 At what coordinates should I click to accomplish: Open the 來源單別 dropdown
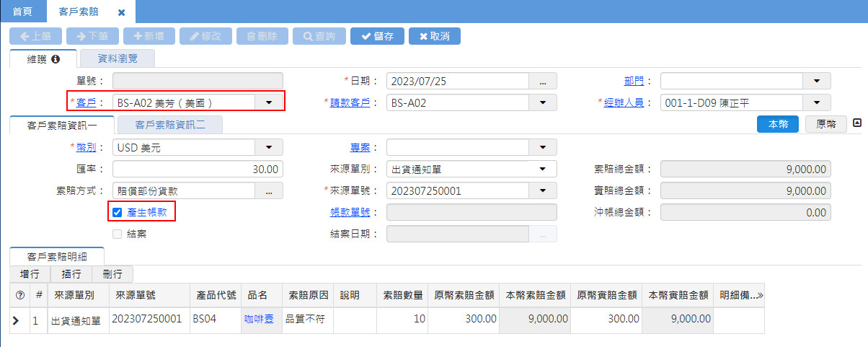coord(542,170)
